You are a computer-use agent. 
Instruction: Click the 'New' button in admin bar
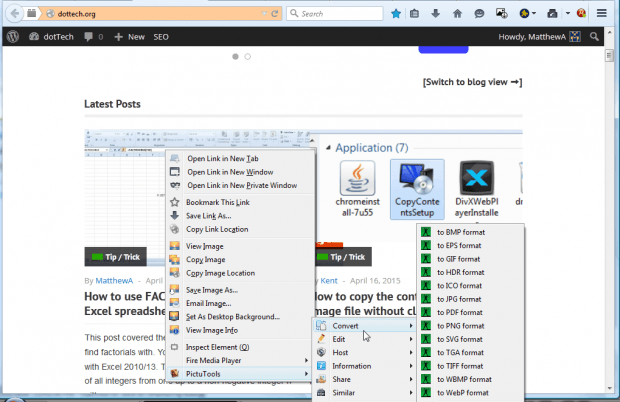[129, 36]
